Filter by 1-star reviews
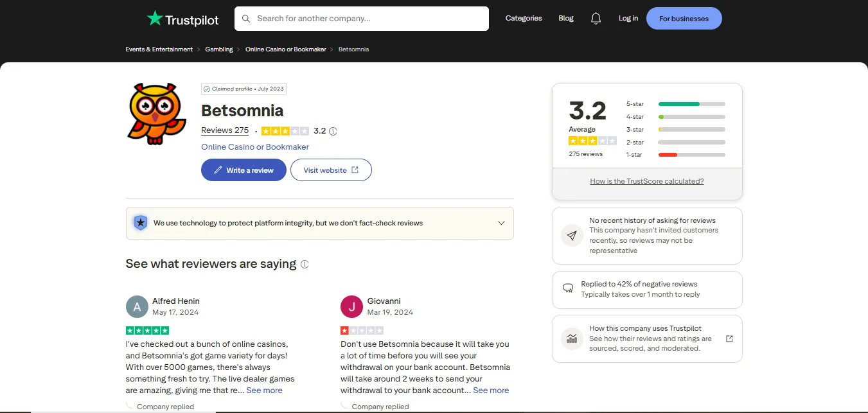 coord(675,155)
